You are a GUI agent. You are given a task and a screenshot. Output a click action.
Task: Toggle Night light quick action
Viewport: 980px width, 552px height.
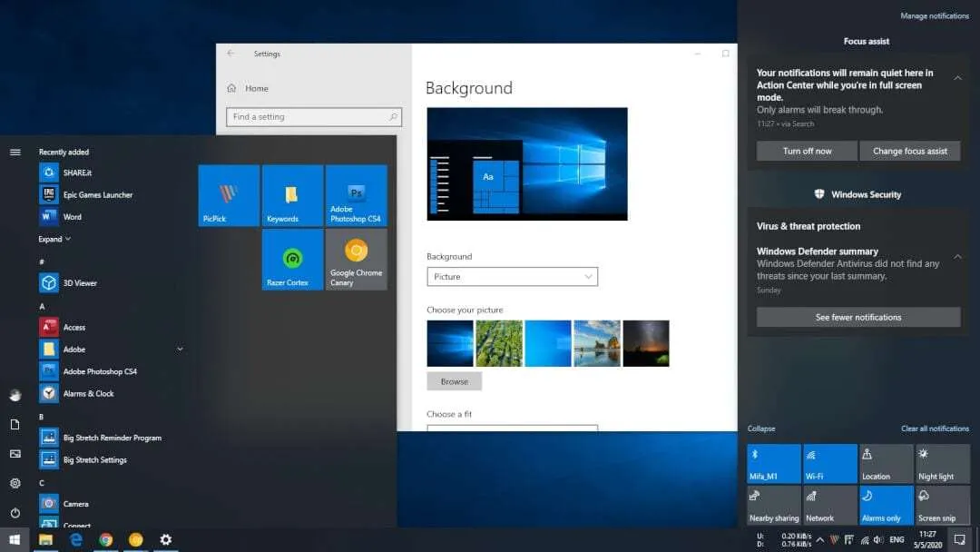[x=943, y=463]
